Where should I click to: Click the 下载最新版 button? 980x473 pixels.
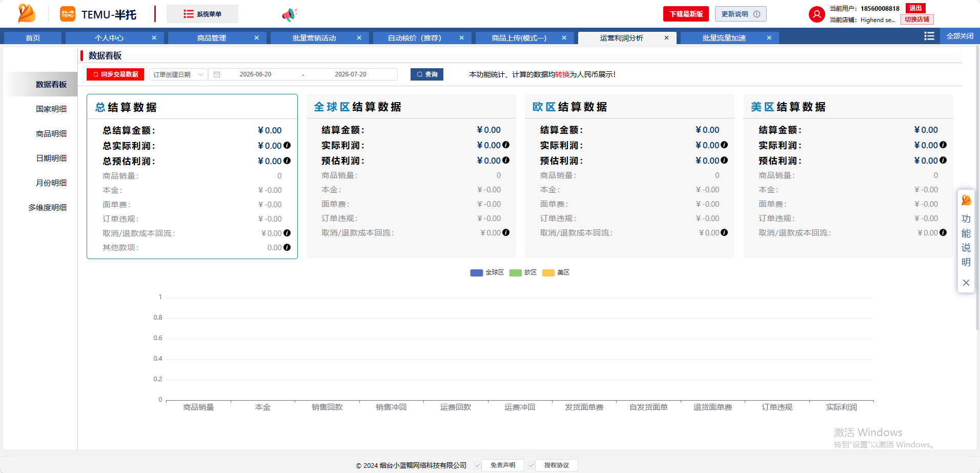686,14
